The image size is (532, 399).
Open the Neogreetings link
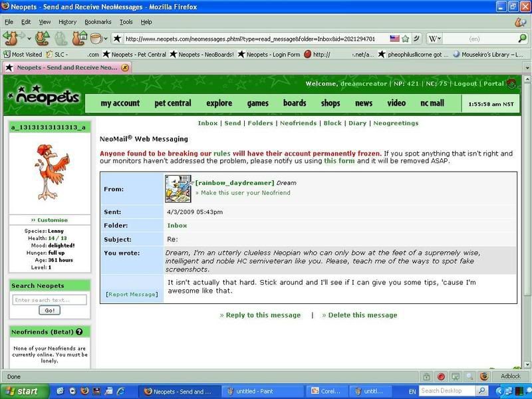[396, 123]
